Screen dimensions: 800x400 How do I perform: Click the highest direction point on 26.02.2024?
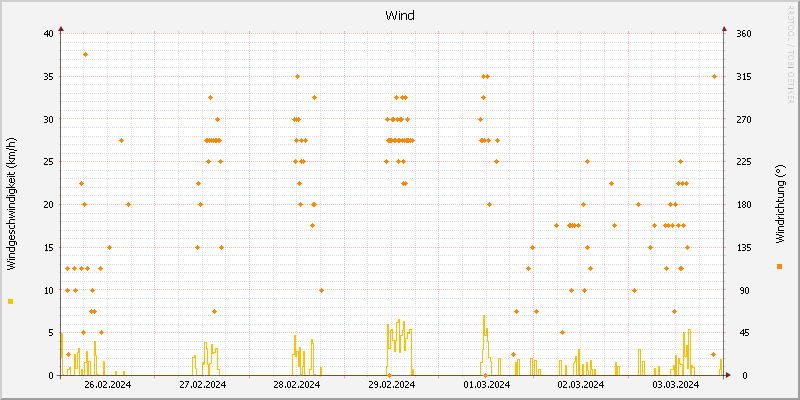[85, 55]
